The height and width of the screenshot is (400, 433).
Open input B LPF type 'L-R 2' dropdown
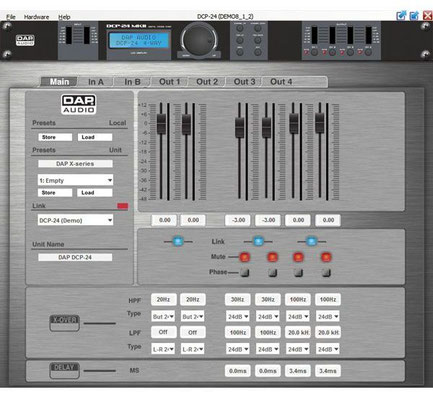193,349
